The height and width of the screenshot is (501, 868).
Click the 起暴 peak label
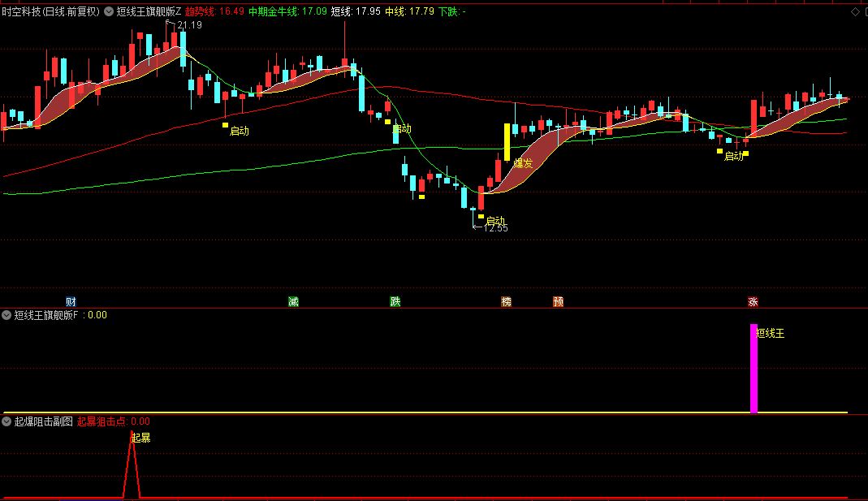pyautogui.click(x=140, y=438)
